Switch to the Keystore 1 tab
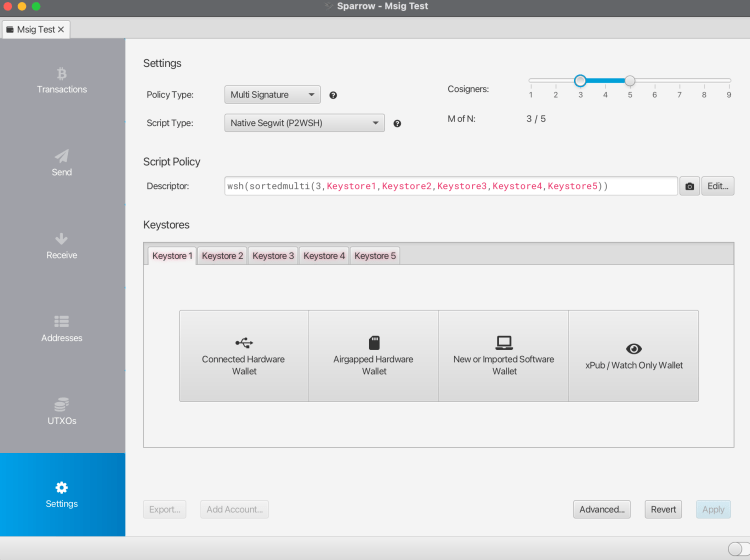Image resolution: width=750 pixels, height=560 pixels. 172,256
